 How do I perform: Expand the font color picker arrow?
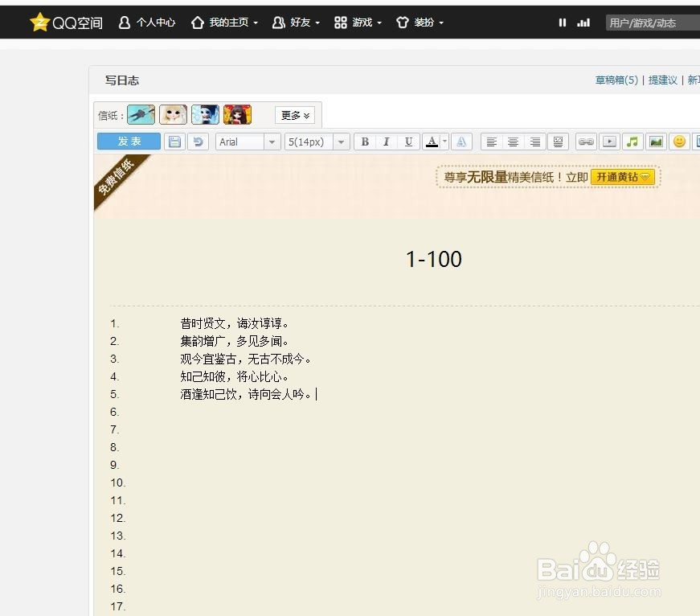coord(444,142)
